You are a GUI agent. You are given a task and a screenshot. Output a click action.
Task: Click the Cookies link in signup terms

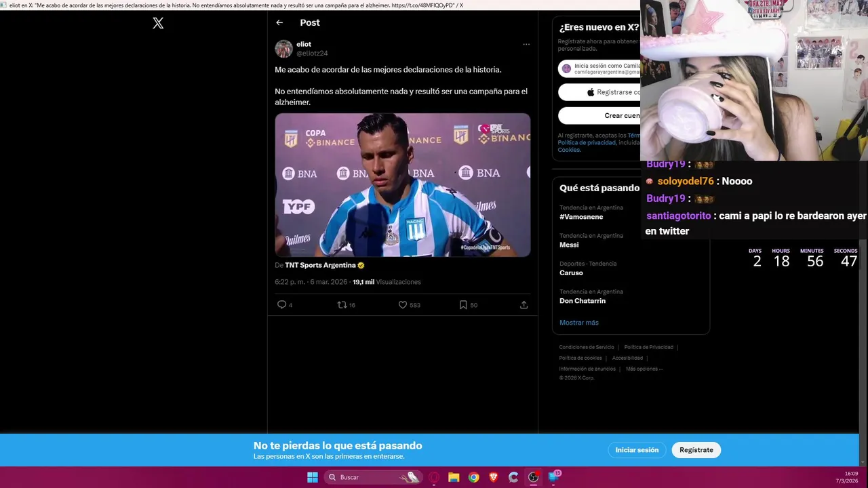point(569,150)
